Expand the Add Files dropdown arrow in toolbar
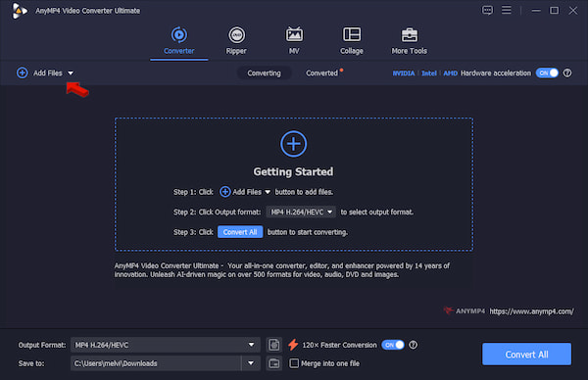 pyautogui.click(x=71, y=73)
